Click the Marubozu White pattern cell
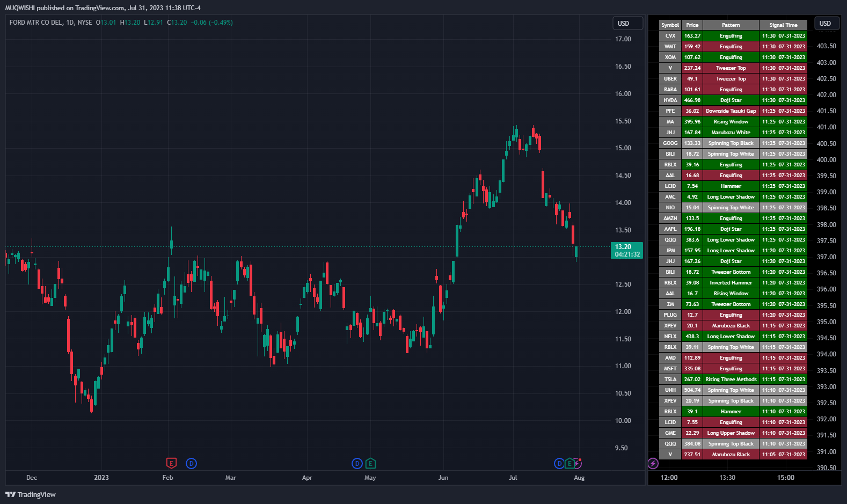847x504 pixels. (x=731, y=133)
